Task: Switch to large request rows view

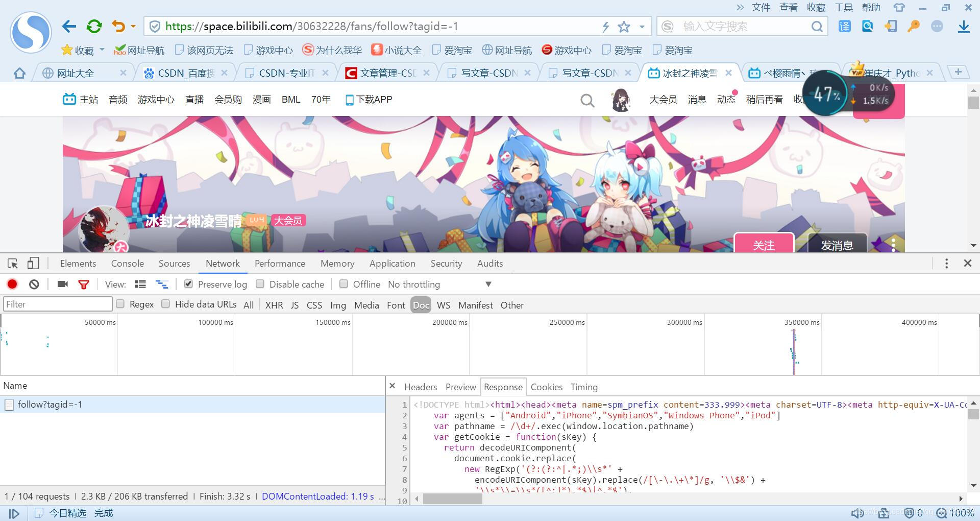Action: (140, 285)
